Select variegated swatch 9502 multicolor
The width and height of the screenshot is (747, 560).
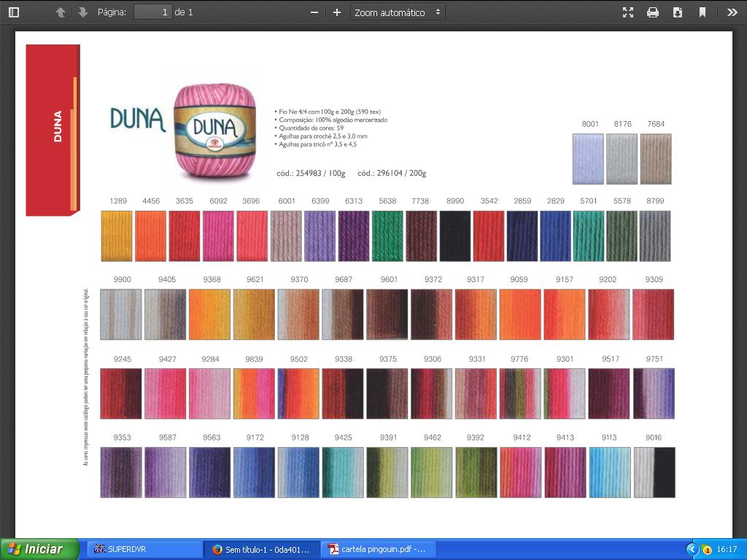(x=298, y=393)
